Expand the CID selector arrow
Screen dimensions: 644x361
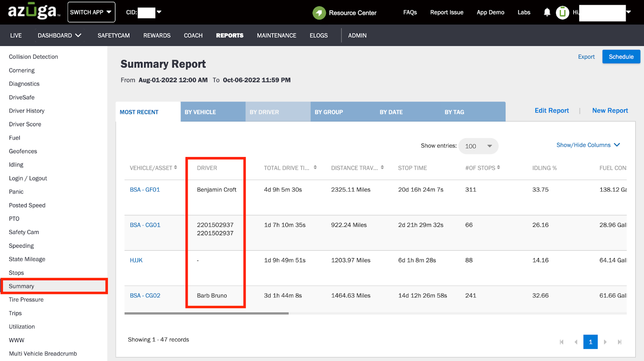click(159, 12)
